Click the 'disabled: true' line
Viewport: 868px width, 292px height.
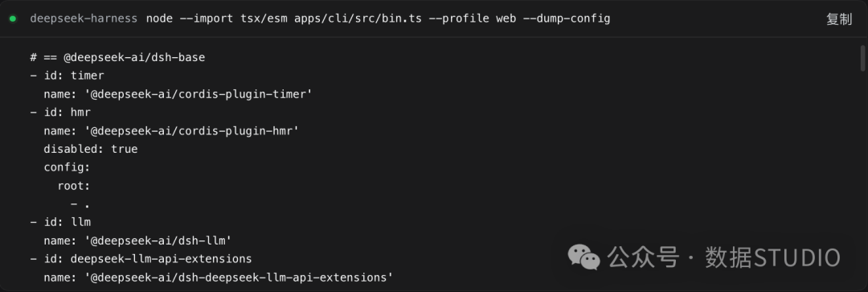pos(91,149)
